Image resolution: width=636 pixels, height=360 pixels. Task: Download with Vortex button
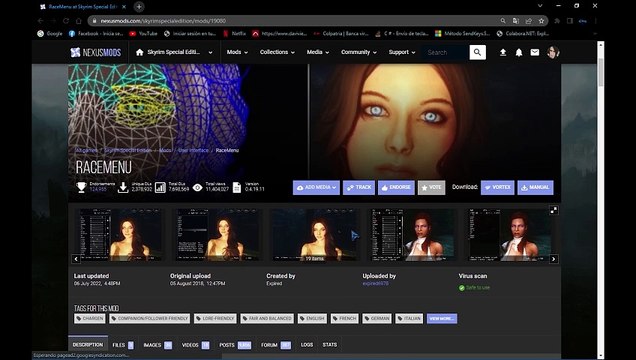click(498, 188)
